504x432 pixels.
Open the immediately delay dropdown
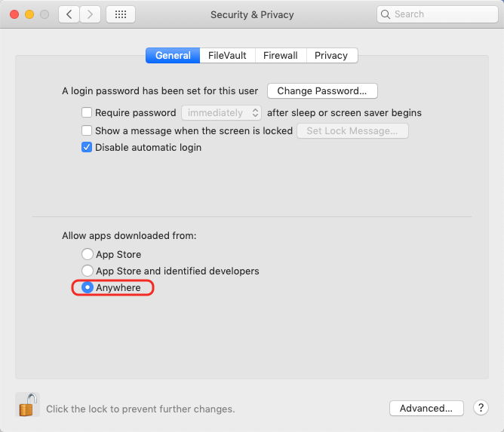(221, 113)
